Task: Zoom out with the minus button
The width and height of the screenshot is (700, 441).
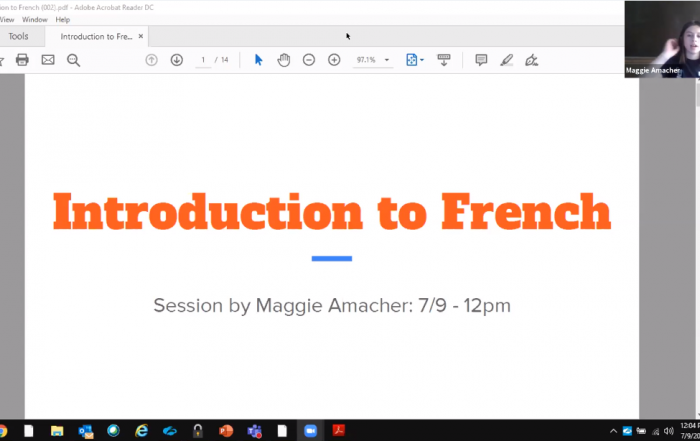Action: tap(309, 60)
